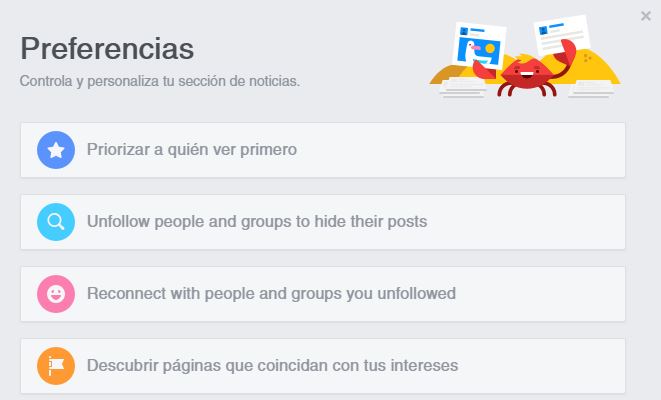
Task: Click the "Preferencias" heading
Action: (x=107, y=48)
